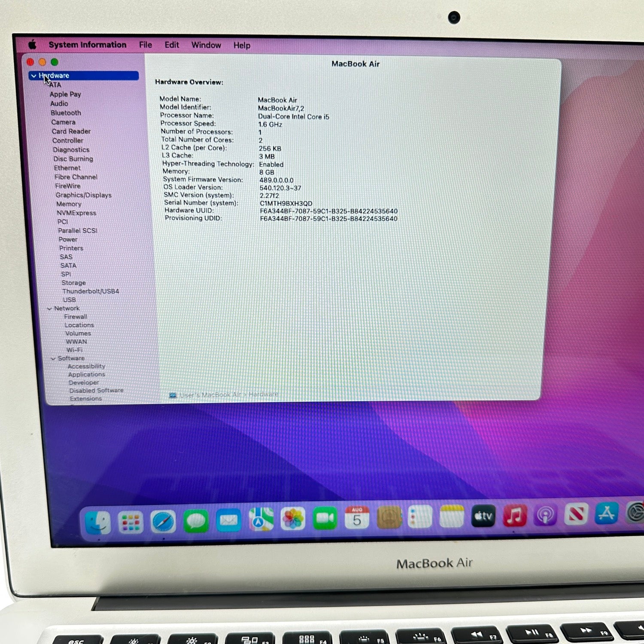
Task: Select Graphics/Displays in the sidebar
Action: pos(84,195)
